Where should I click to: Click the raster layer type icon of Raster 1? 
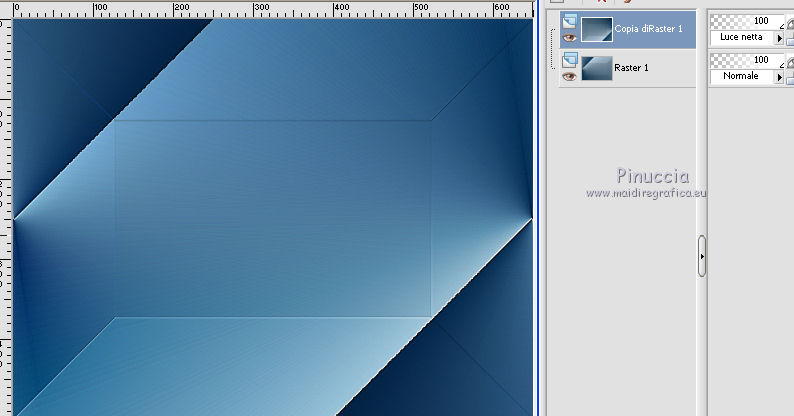570,60
